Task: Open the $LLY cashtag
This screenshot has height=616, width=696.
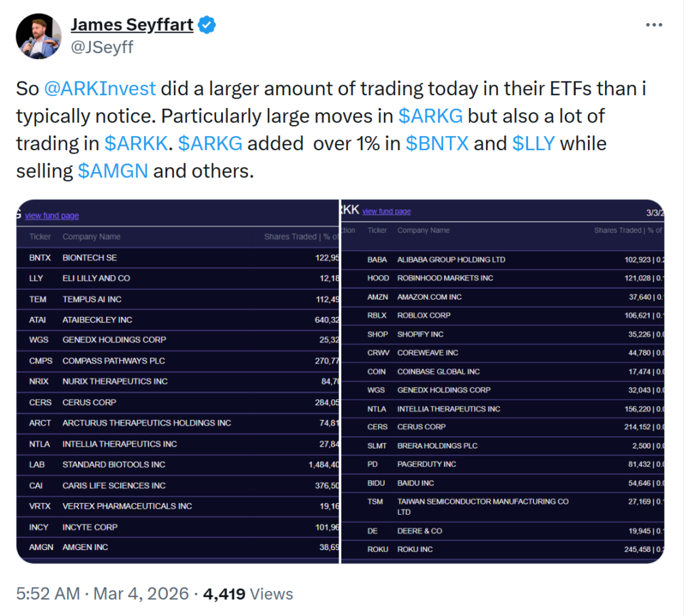Action: (533, 143)
